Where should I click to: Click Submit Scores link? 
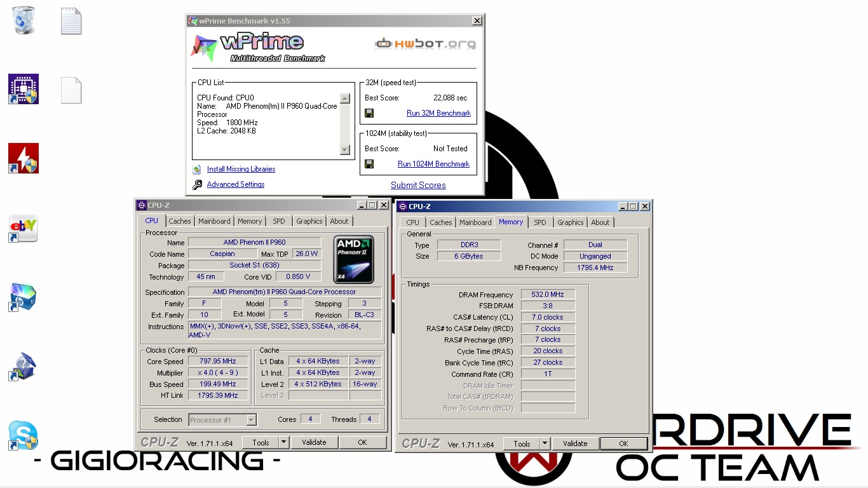tap(418, 185)
